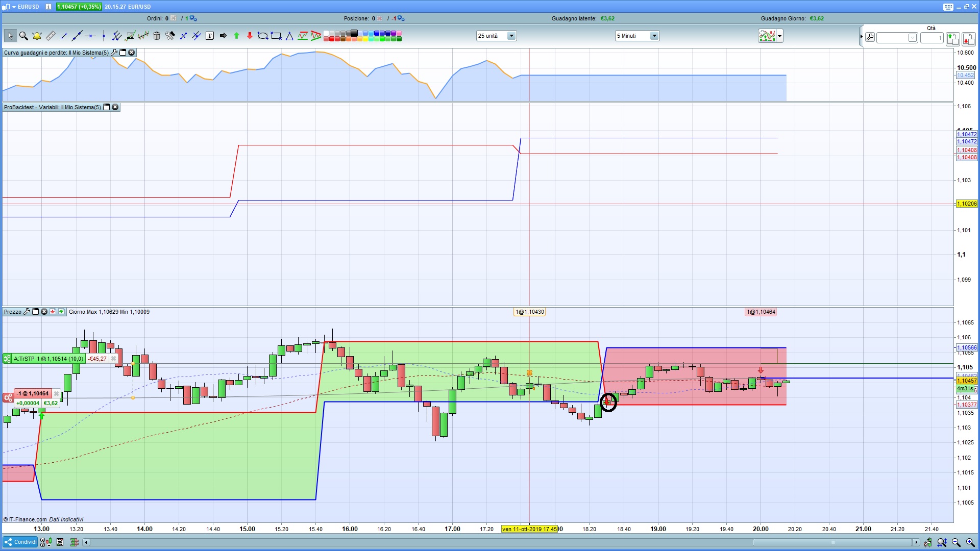Close the ProBacktest Variabili panel
980x551 pixels.
coord(115,107)
